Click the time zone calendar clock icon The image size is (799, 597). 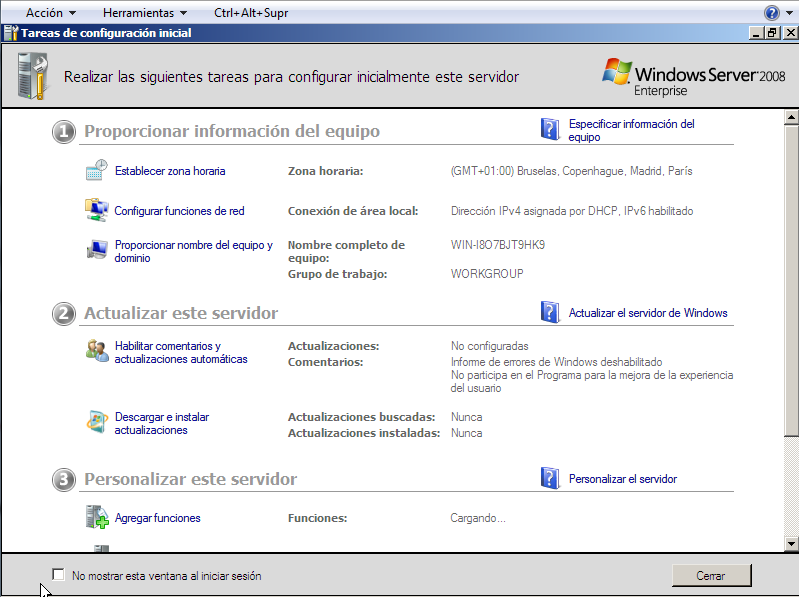pyautogui.click(x=97, y=170)
